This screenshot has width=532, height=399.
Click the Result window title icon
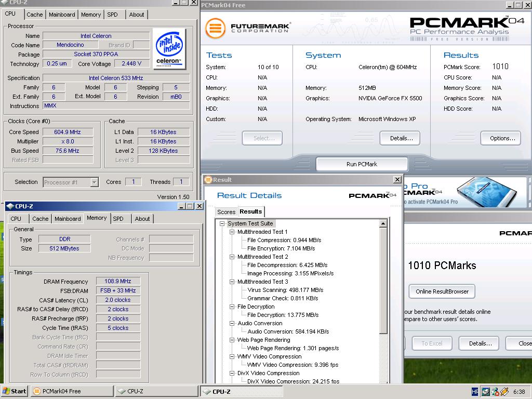[208, 179]
